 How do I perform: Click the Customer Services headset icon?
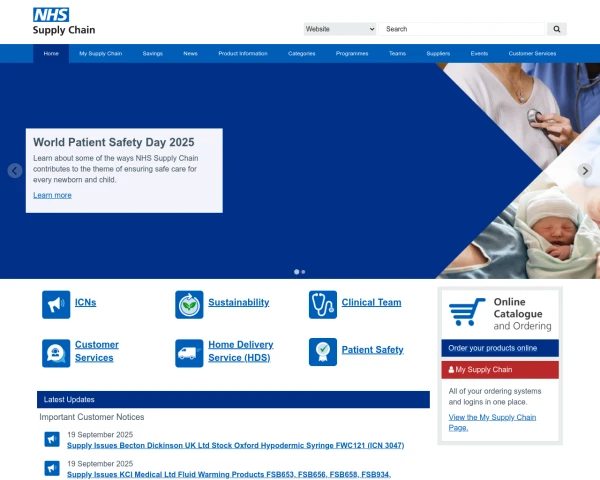pos(56,353)
